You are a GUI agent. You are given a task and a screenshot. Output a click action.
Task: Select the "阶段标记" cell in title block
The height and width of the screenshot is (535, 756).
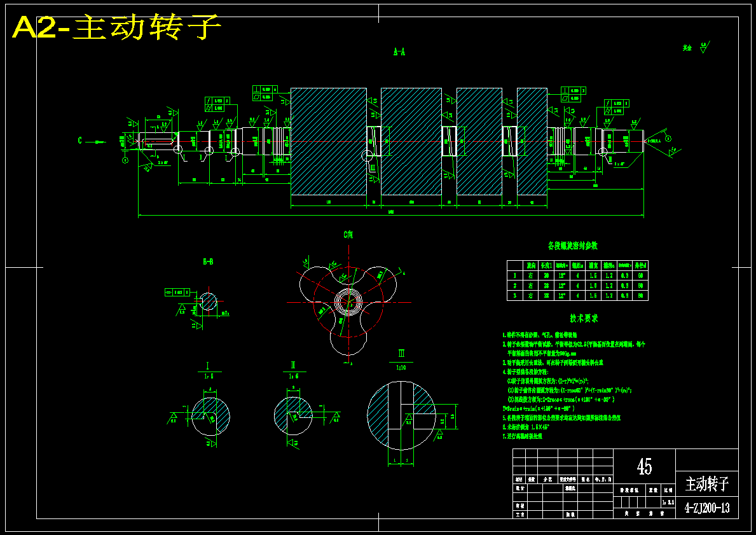tap(629, 490)
